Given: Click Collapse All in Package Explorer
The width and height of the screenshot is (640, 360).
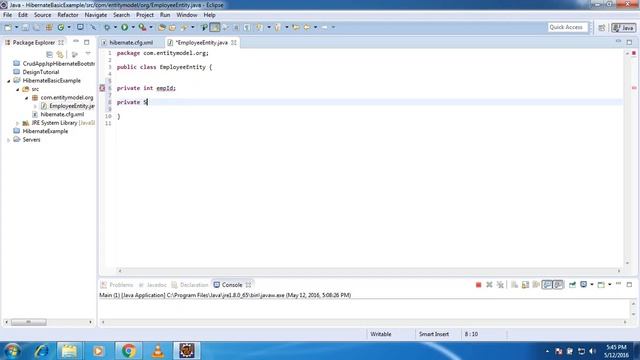Looking at the screenshot, I should coord(49,54).
